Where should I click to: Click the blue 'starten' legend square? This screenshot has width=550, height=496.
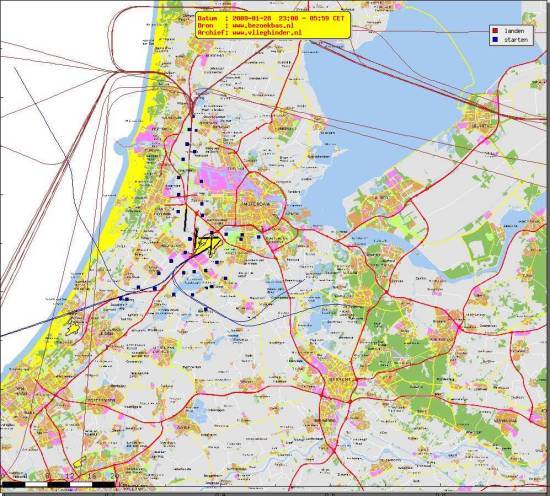click(495, 40)
